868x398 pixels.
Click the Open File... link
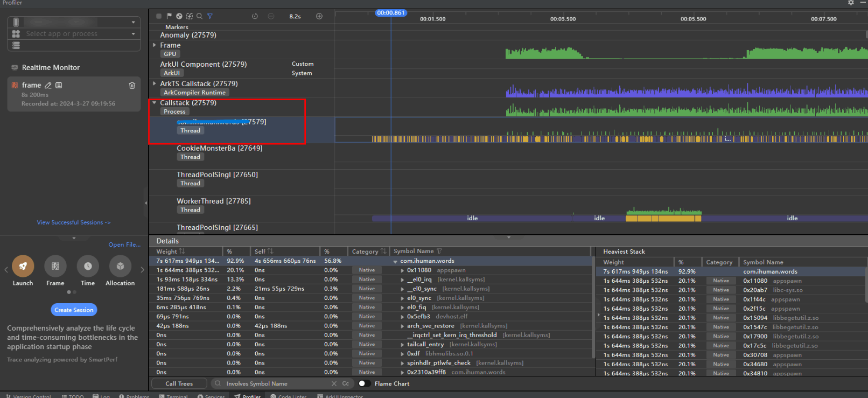pyautogui.click(x=124, y=245)
